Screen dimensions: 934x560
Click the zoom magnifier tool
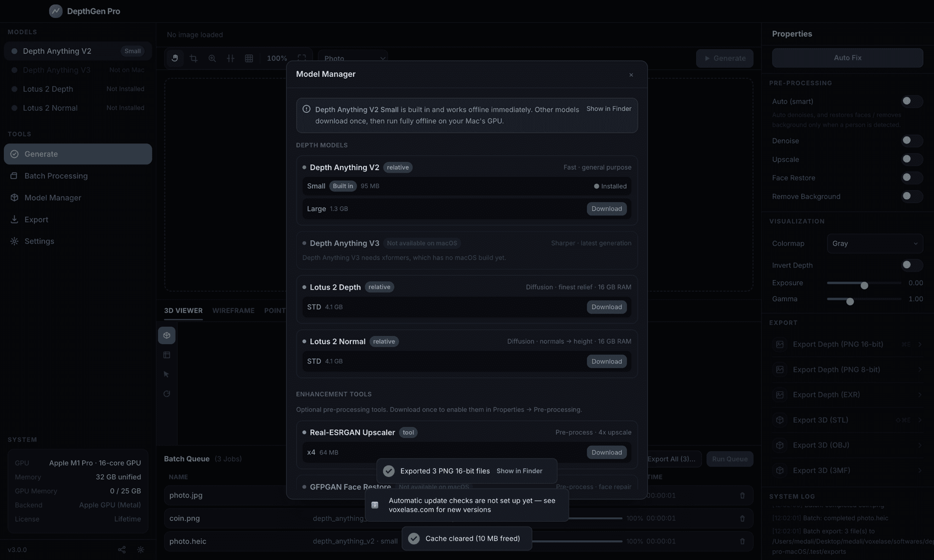tap(212, 58)
